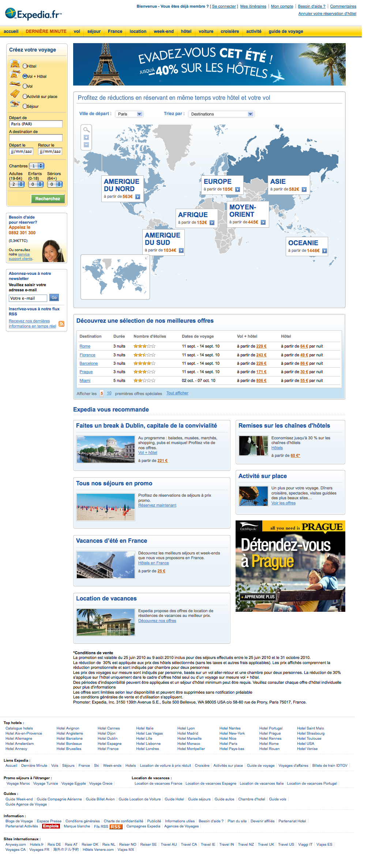Open the Chambres dropdown

[x=37, y=166]
